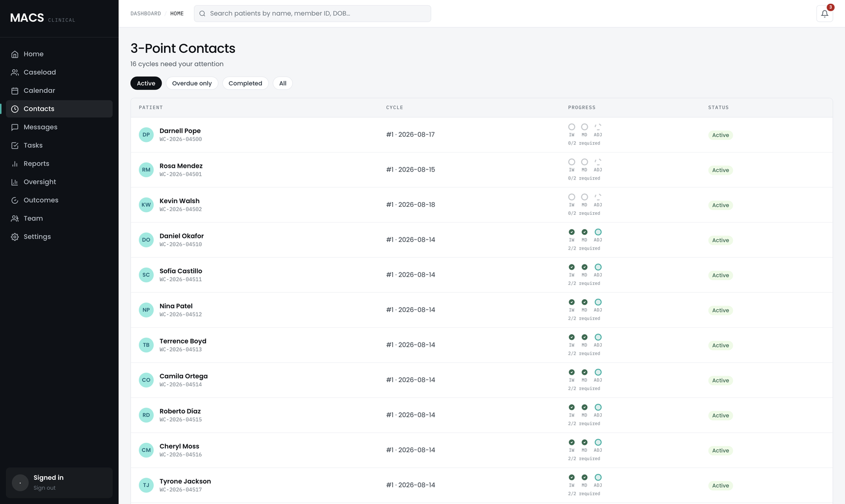Click the signed-in user avatar

coord(20,483)
